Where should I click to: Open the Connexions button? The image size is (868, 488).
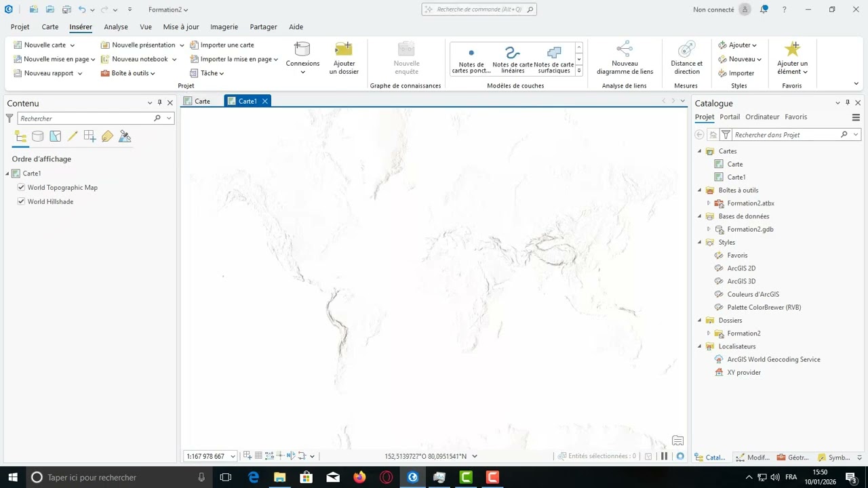point(302,57)
